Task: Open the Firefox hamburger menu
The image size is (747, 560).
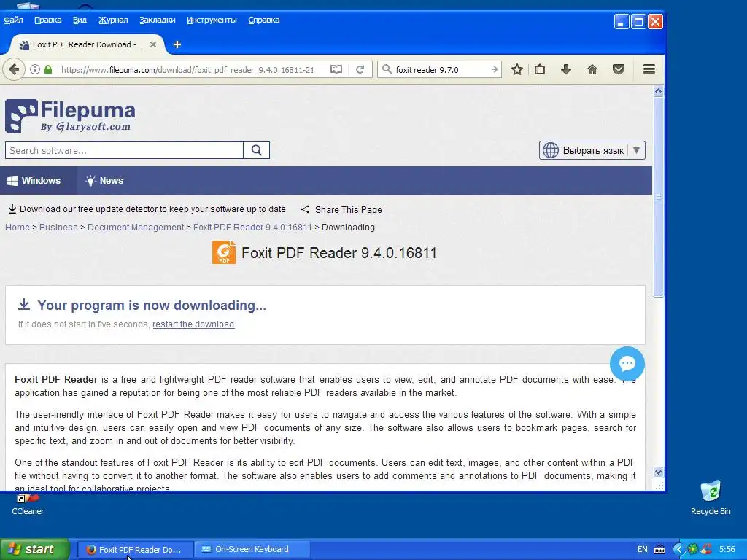Action: point(649,69)
